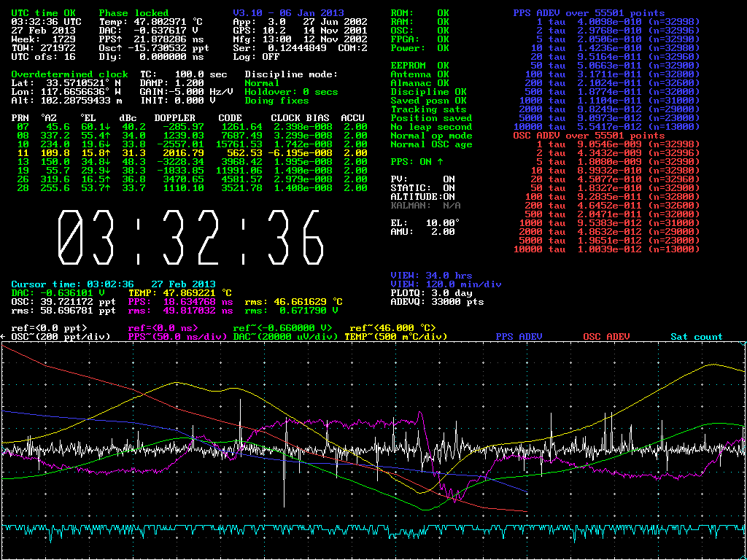The width and height of the screenshot is (747, 560).
Task: Toggle the "PPS: ON ↑" output setting
Action: [417, 161]
